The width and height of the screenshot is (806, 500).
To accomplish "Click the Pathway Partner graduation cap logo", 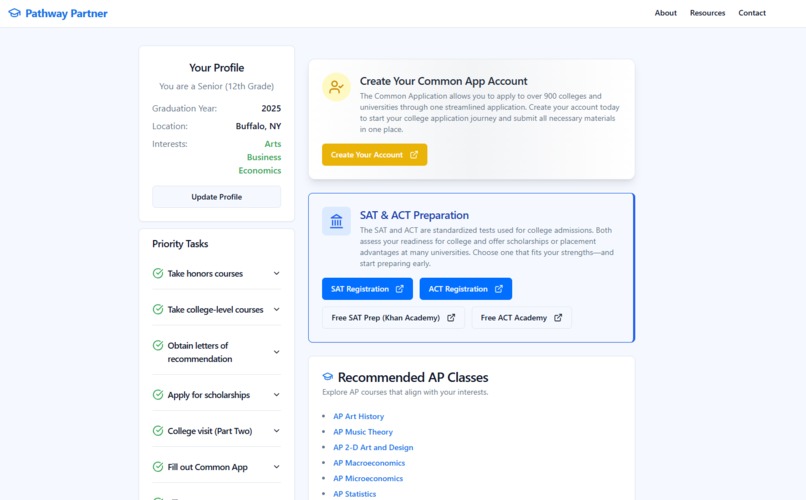I will (14, 13).
